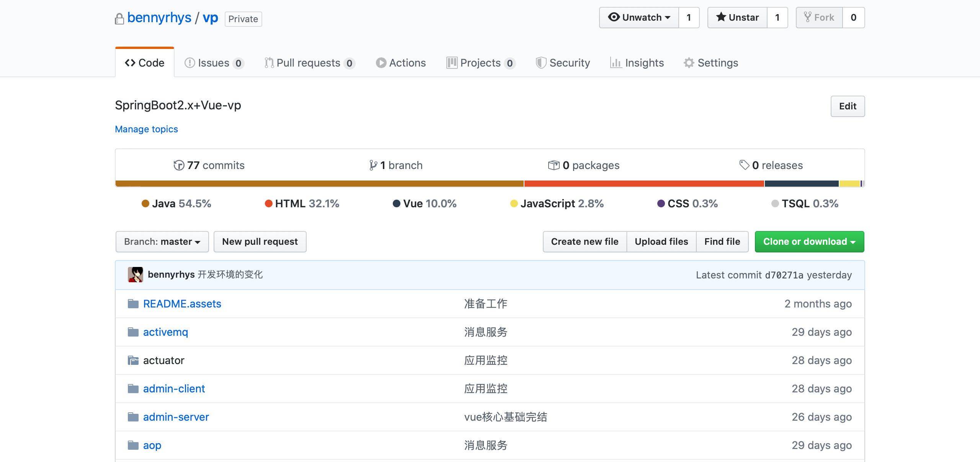Switch to Pull requests tab
Image resolution: width=980 pixels, height=462 pixels.
click(x=310, y=63)
